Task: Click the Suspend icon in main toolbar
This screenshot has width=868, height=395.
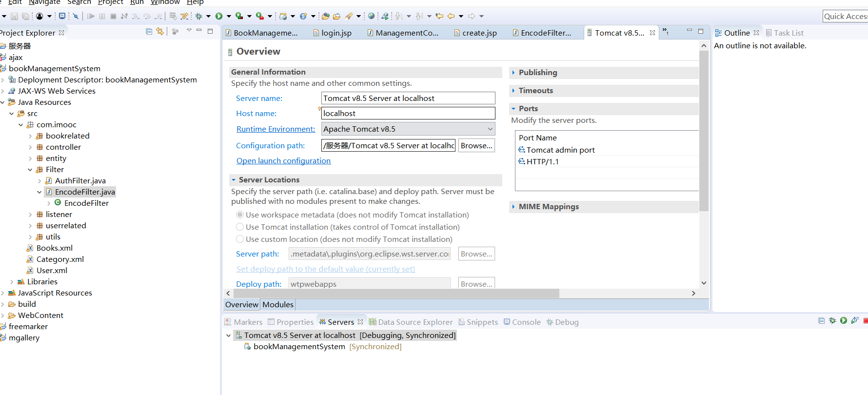Action: pyautogui.click(x=102, y=16)
